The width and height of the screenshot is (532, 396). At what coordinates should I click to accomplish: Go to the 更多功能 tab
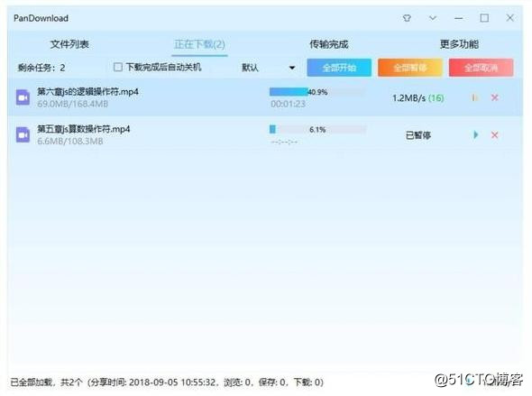459,44
